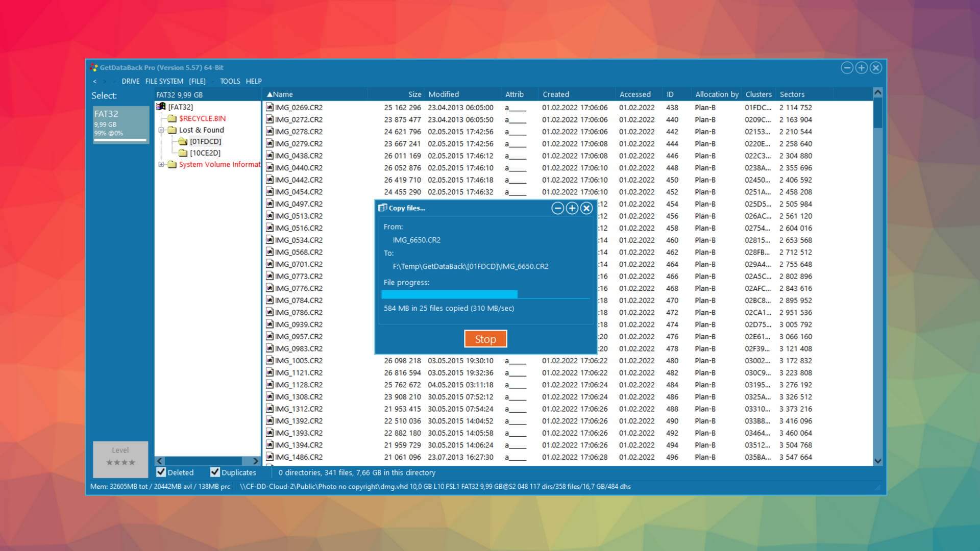Toggle the Duplicates checkbox

(215, 472)
